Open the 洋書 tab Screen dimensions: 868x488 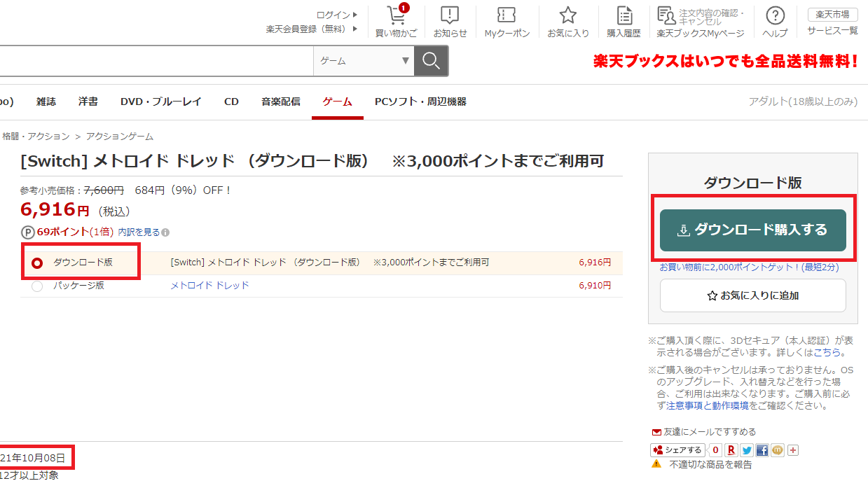[x=88, y=102]
